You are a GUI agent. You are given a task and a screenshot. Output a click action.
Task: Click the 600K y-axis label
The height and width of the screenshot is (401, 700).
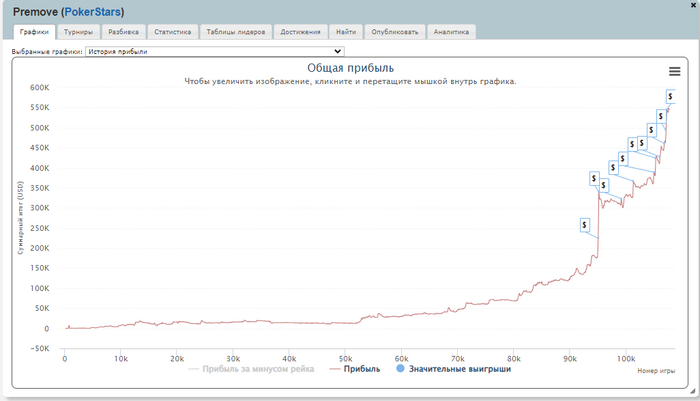pyautogui.click(x=40, y=88)
